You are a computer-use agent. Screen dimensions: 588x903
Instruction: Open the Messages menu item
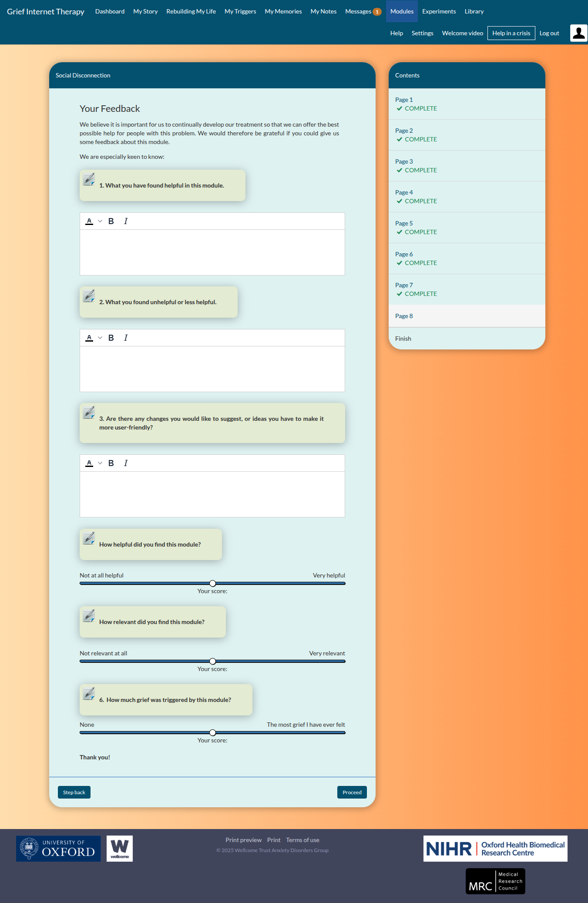[363, 11]
